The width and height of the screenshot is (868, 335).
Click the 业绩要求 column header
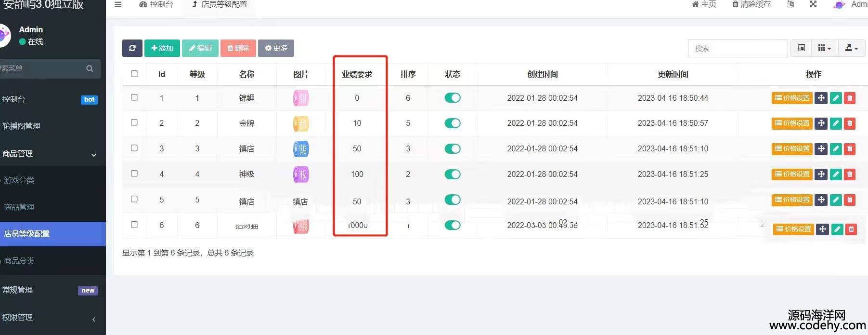pyautogui.click(x=357, y=74)
